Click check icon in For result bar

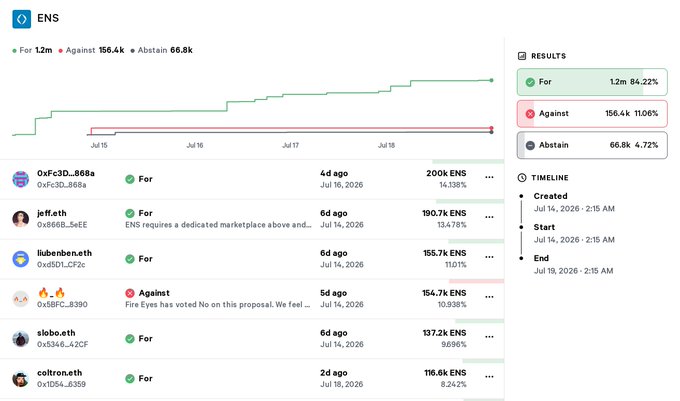pyautogui.click(x=530, y=82)
